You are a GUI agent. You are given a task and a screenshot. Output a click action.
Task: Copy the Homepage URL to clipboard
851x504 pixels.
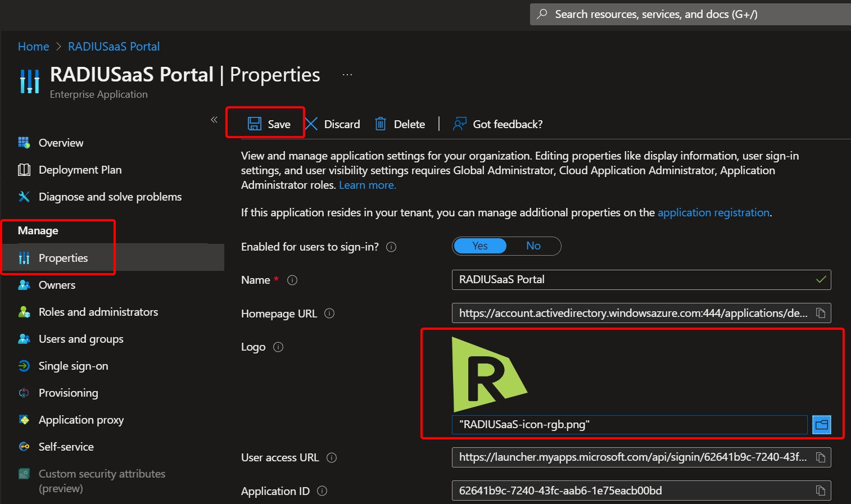821,314
